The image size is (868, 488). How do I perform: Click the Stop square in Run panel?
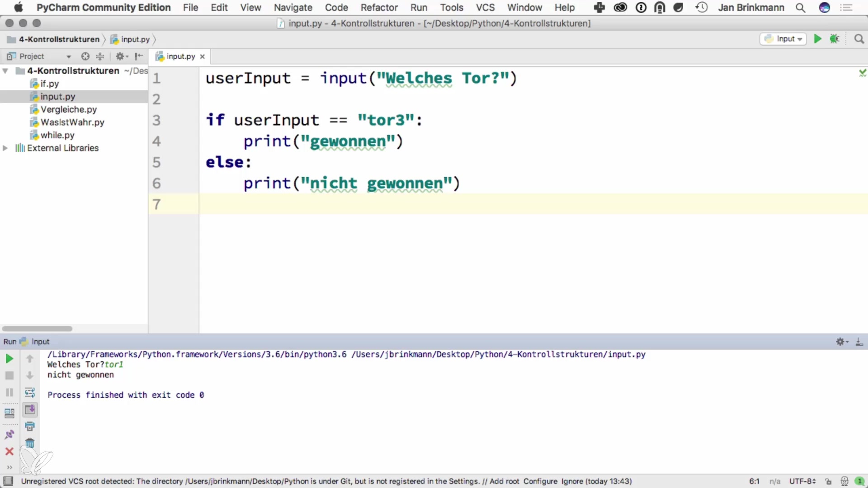click(x=9, y=375)
